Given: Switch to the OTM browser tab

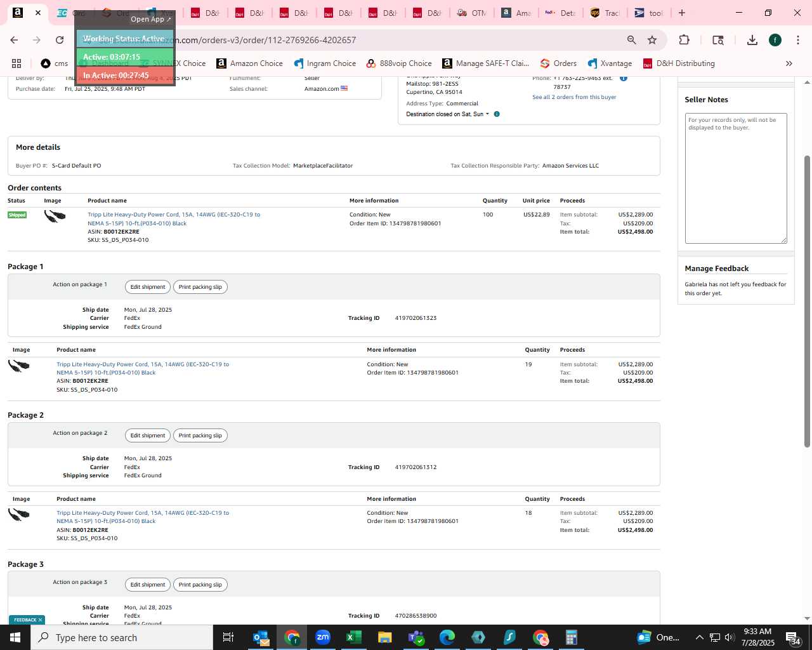Looking at the screenshot, I should [x=472, y=13].
